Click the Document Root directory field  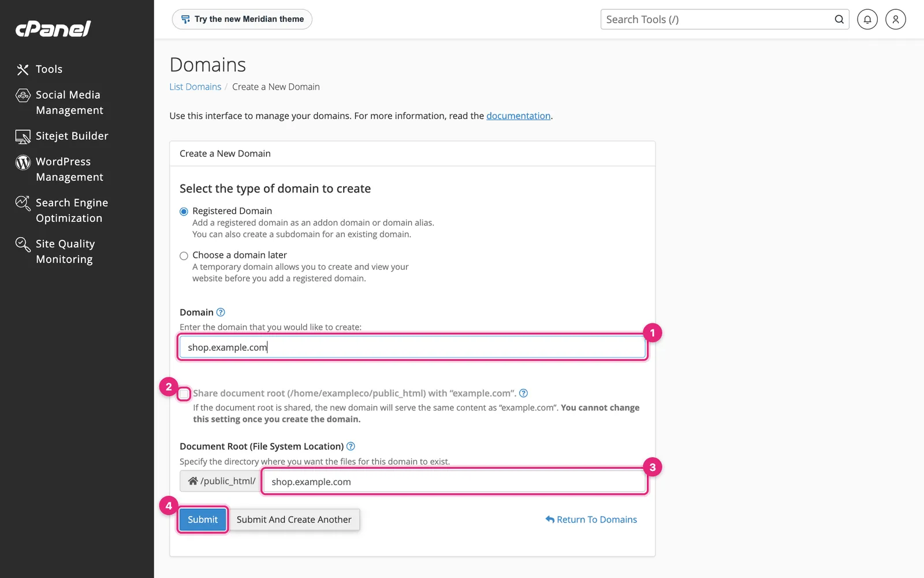click(454, 481)
